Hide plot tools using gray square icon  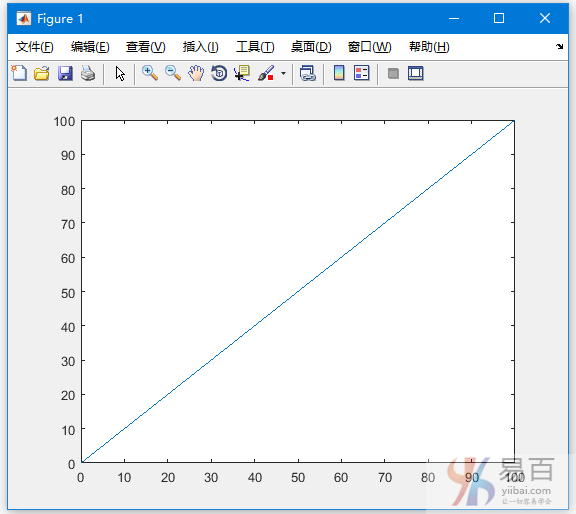point(393,73)
